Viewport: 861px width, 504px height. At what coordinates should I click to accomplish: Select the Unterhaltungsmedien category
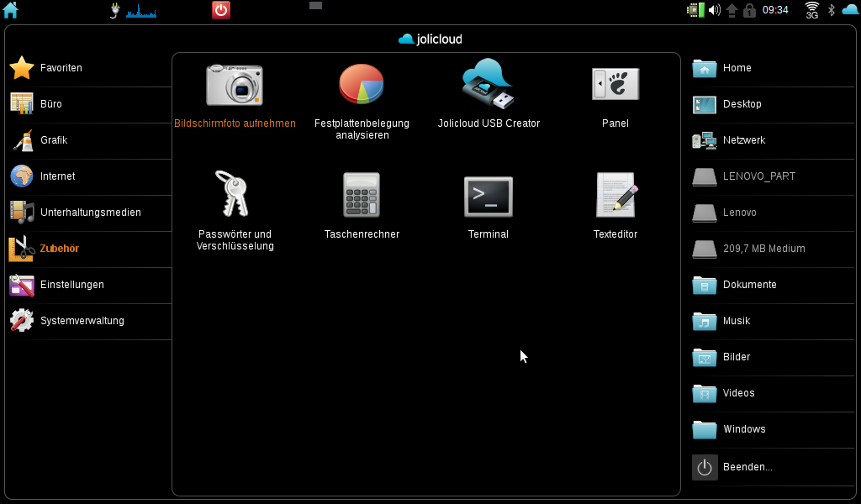[x=90, y=213]
